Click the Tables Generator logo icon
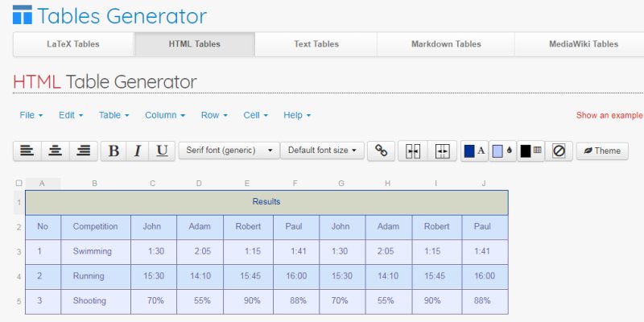The height and width of the screenshot is (322, 644). [x=23, y=14]
